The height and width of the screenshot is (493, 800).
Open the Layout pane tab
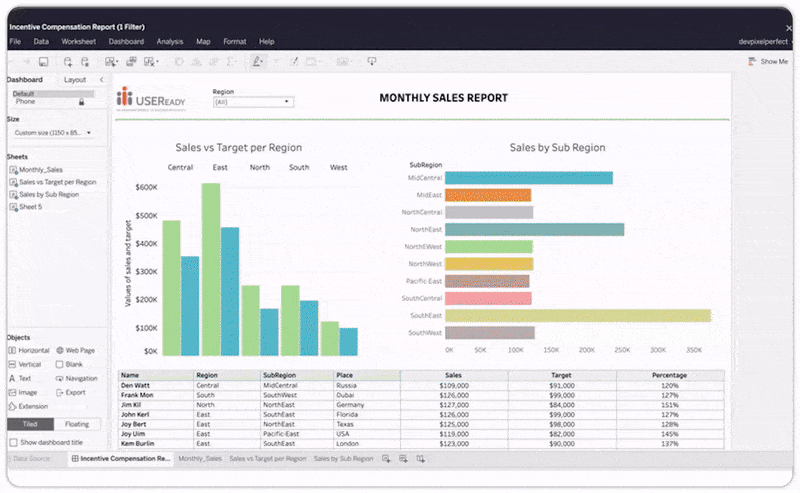click(75, 80)
